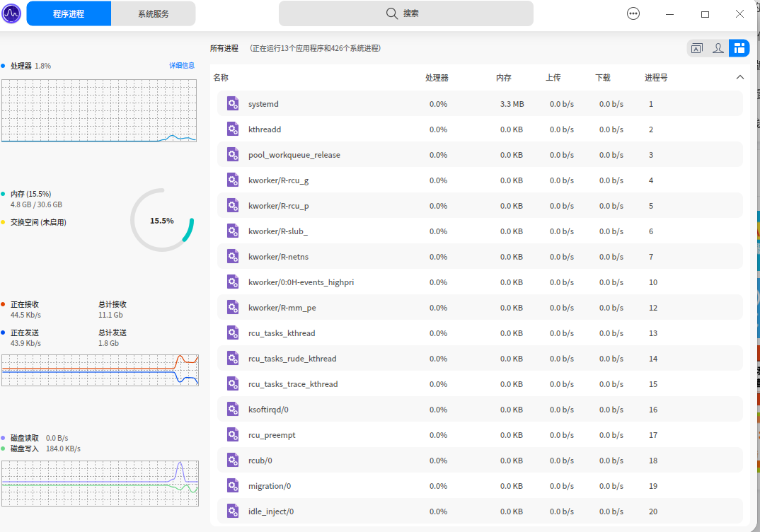The height and width of the screenshot is (532, 760).
Task: Click the kworker/R-netns process icon
Action: (x=233, y=256)
